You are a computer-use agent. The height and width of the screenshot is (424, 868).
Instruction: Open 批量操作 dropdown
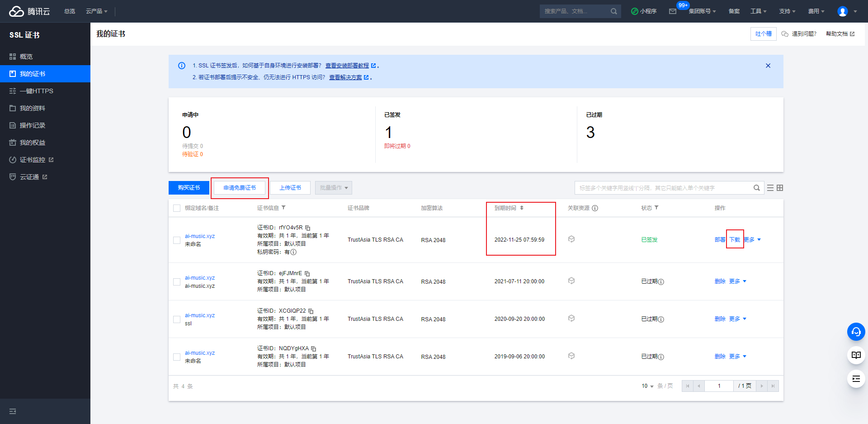tap(334, 188)
